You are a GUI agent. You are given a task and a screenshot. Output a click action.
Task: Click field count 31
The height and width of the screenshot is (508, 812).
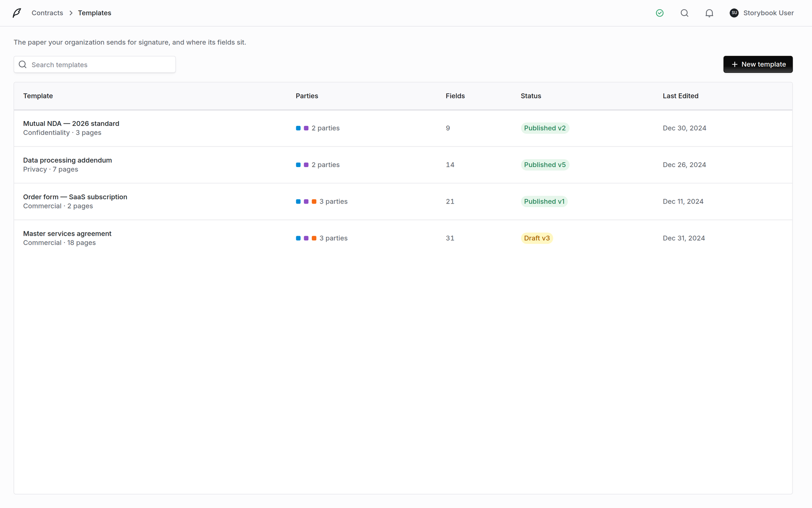click(450, 238)
